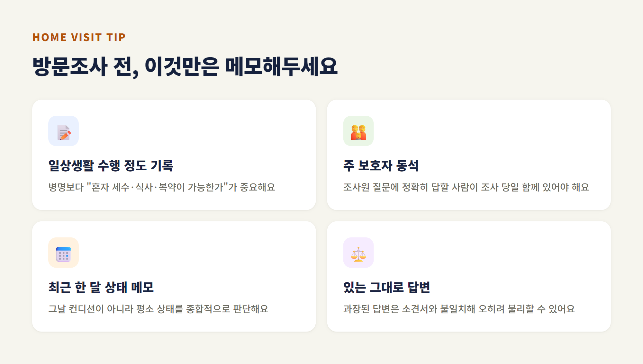Image resolution: width=643 pixels, height=364 pixels.
Task: Click the HOME VISIT TIP label
Action: pyautogui.click(x=79, y=37)
